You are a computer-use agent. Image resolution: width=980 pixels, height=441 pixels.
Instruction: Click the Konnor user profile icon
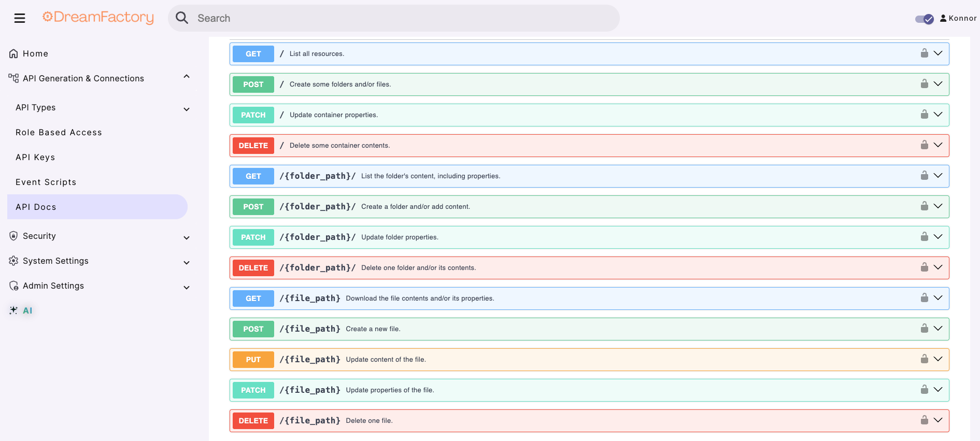click(943, 18)
